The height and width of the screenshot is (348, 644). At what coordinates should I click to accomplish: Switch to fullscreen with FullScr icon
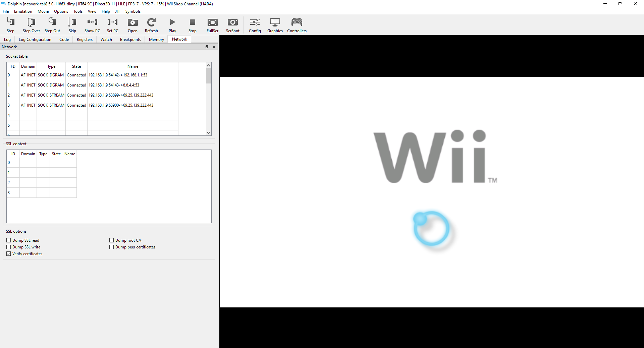[x=212, y=25]
